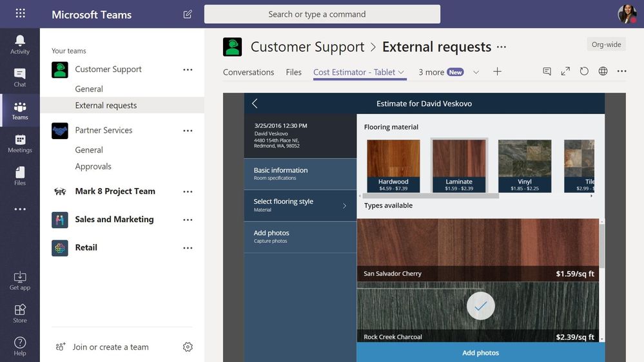644x362 pixels.
Task: Click Sales and Marketing team avatar
Action: point(60,220)
